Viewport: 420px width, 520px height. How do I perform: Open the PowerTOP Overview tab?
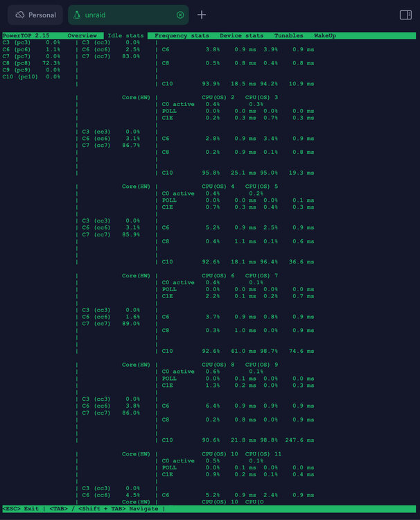point(82,35)
